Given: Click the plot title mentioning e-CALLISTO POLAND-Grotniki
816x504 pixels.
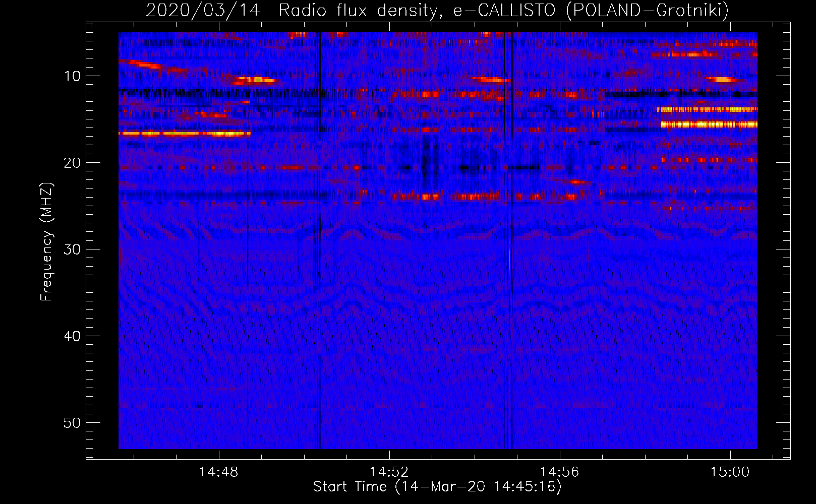Looking at the screenshot, I should (x=437, y=10).
